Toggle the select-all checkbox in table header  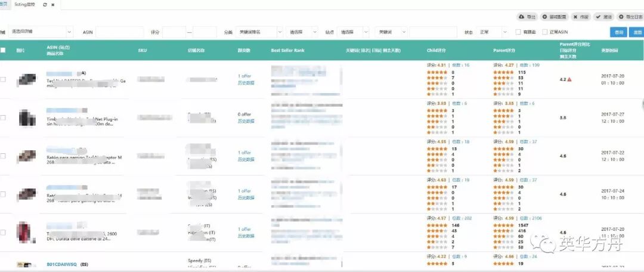[3, 50]
